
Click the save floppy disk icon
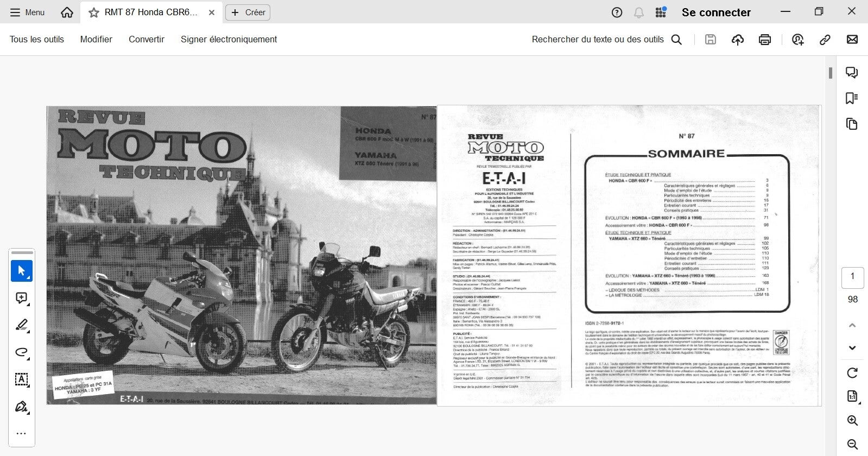coord(711,39)
